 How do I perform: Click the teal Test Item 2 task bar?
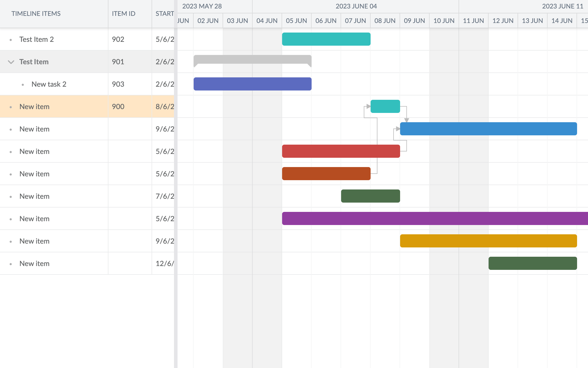tap(326, 39)
